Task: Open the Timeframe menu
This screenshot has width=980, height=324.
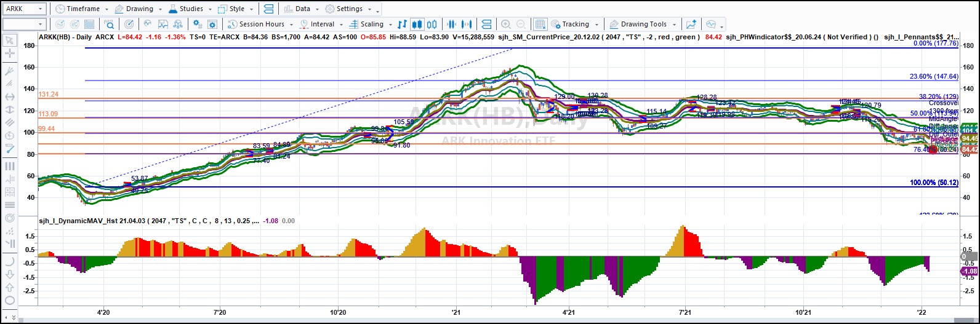Action: coord(82,9)
